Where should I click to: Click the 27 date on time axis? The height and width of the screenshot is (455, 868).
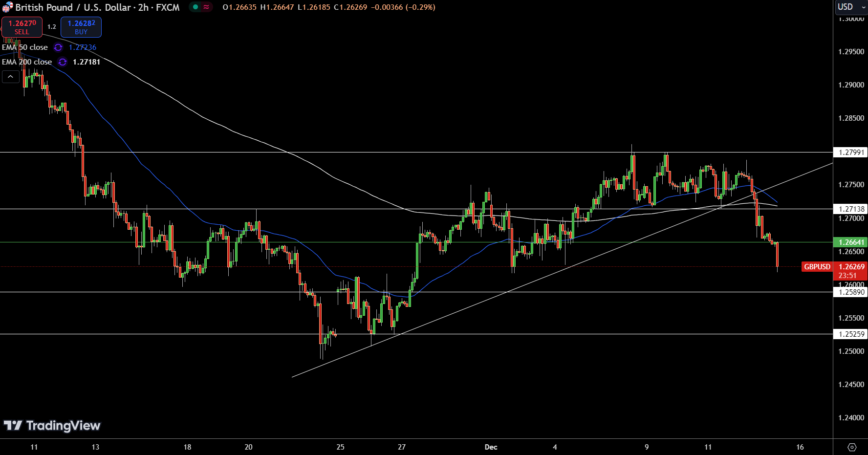[402, 447]
